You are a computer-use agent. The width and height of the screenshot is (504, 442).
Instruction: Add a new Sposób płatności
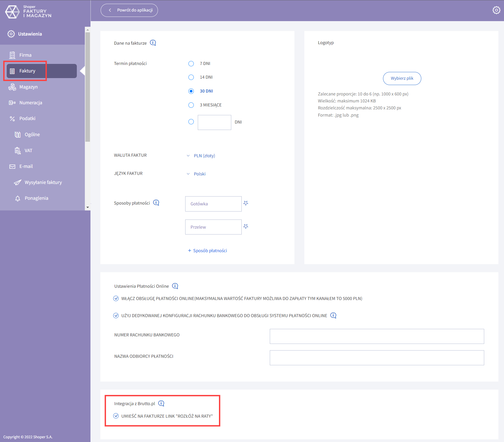click(207, 251)
